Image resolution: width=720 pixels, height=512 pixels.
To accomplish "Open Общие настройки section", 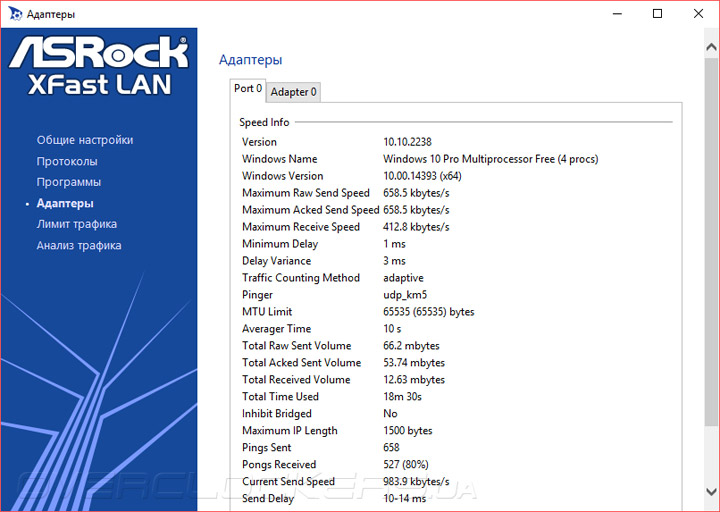I will point(85,140).
